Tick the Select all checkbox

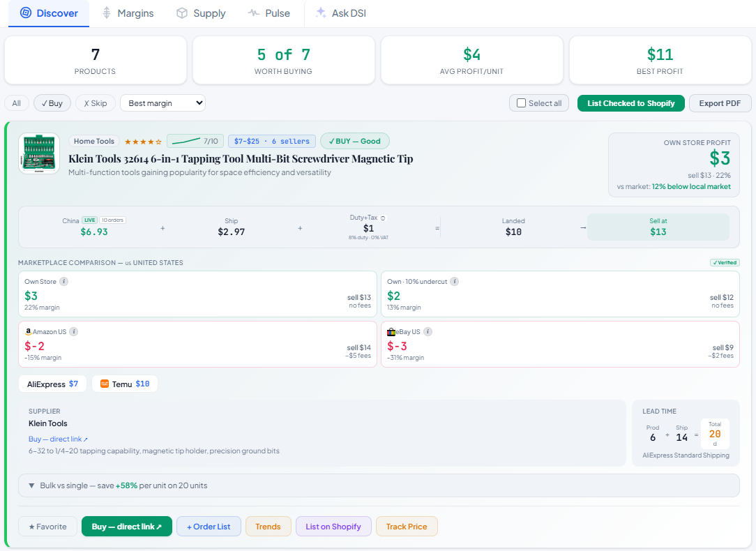pos(521,103)
